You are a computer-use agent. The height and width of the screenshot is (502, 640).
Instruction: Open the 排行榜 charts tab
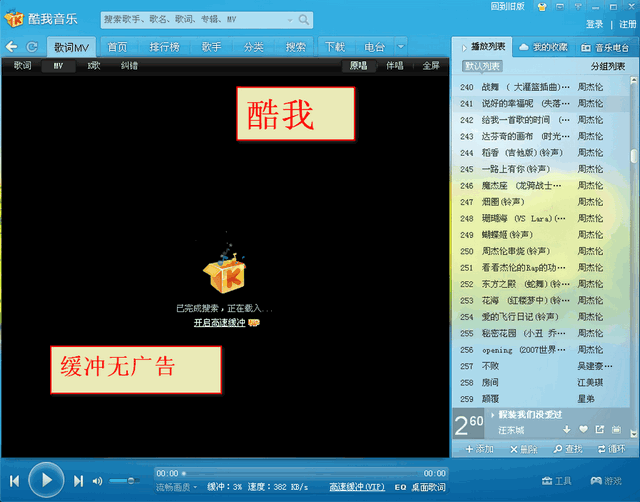pyautogui.click(x=164, y=47)
